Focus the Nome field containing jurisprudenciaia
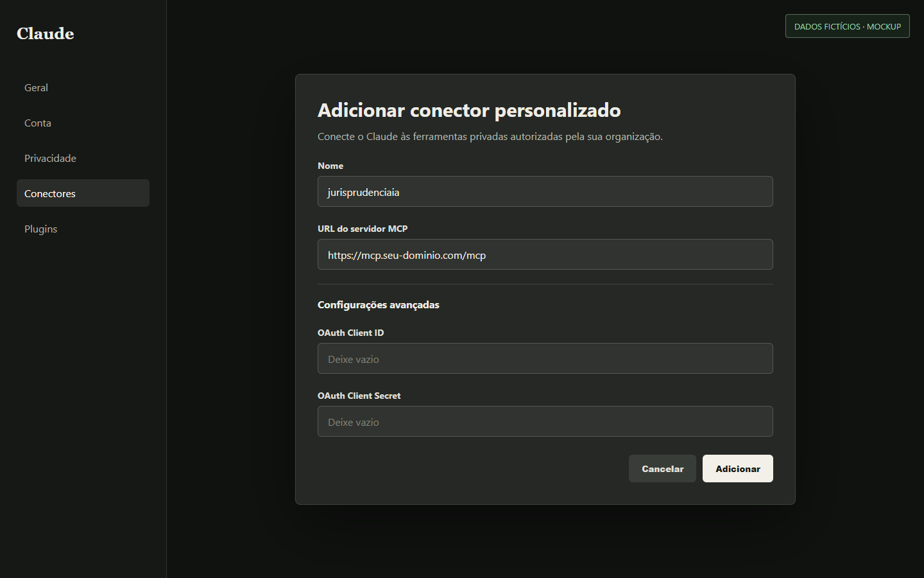The image size is (924, 578). click(x=545, y=191)
